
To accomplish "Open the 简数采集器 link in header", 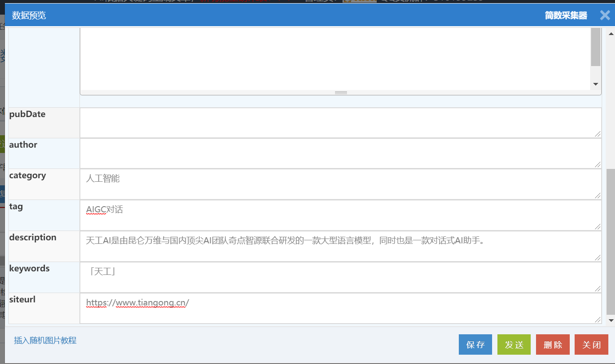I will pos(566,16).
